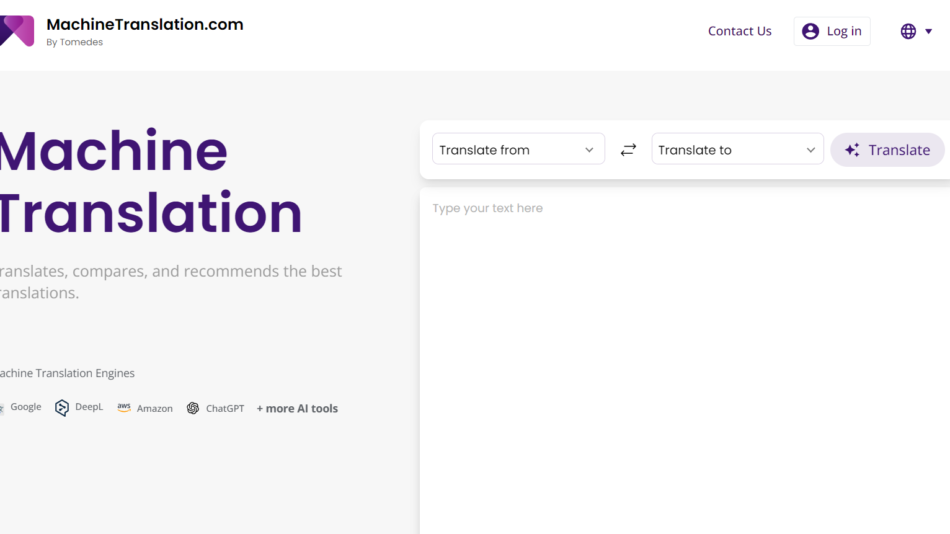Click the Translate button
Image resolution: width=950 pixels, height=534 pixels.
[x=888, y=150]
